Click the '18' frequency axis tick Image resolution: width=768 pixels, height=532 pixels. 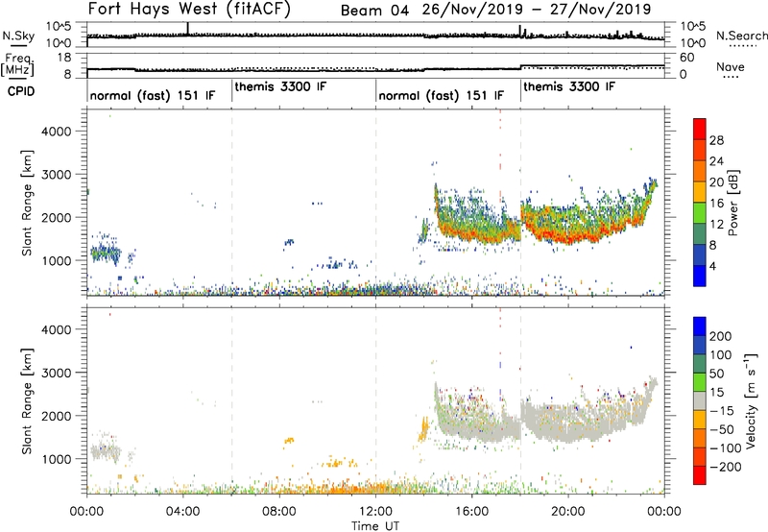(64, 58)
